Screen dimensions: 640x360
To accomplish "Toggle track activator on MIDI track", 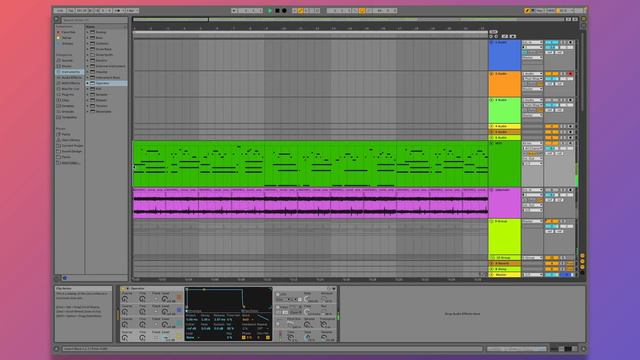I will tap(552, 144).
